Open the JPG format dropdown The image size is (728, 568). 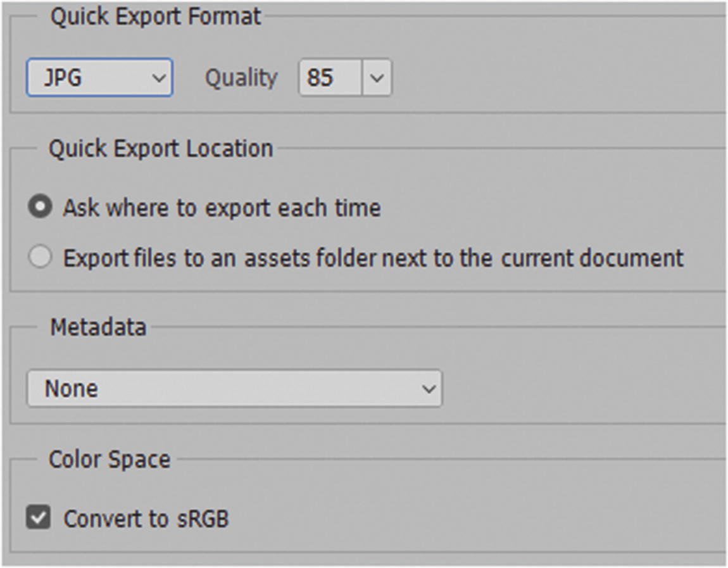[99, 78]
